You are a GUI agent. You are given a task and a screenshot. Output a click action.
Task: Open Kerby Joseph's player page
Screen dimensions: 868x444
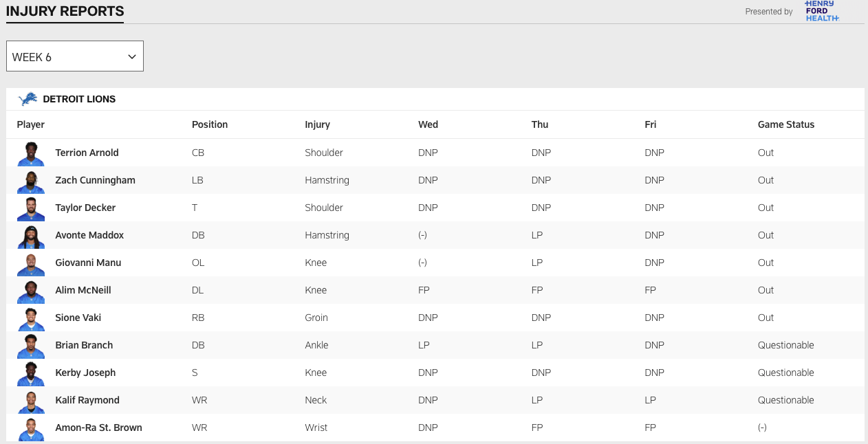click(85, 373)
